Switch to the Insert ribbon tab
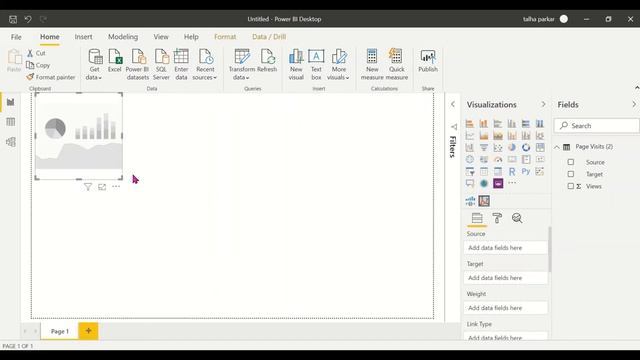The image size is (640, 360). click(83, 37)
